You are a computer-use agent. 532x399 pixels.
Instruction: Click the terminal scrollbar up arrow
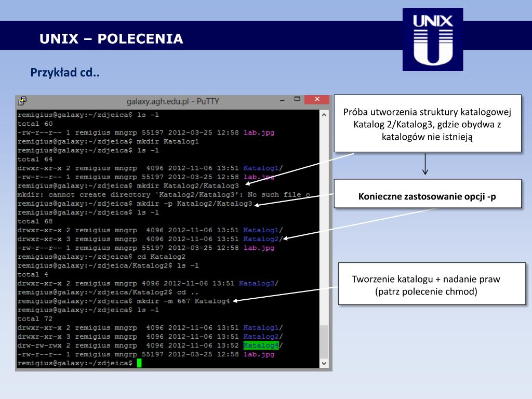click(324, 115)
